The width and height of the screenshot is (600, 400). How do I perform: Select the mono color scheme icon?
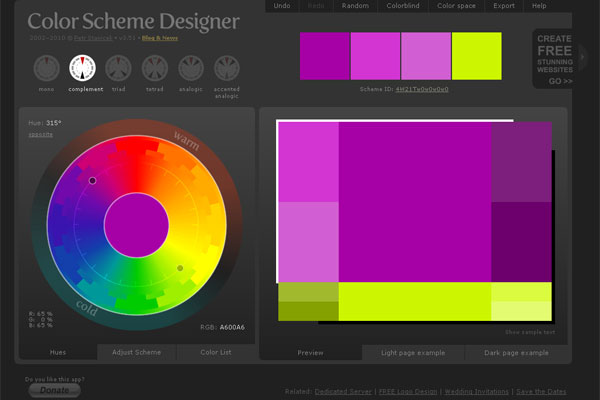point(46,68)
